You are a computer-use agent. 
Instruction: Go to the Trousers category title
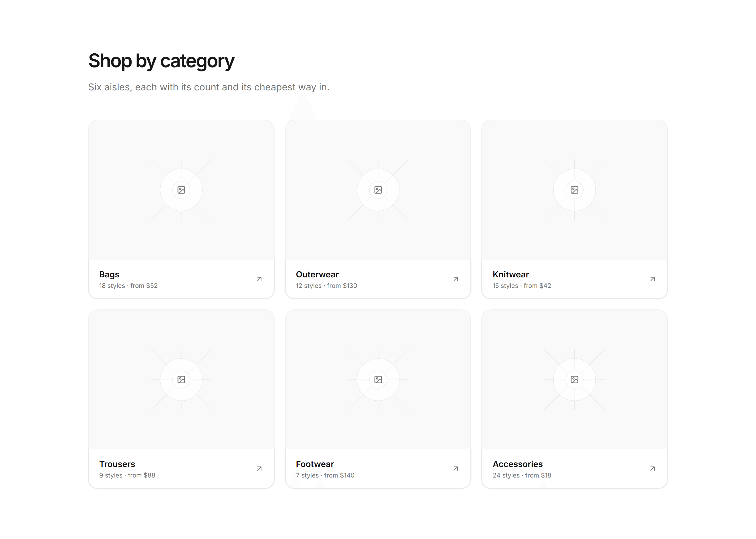coord(117,464)
